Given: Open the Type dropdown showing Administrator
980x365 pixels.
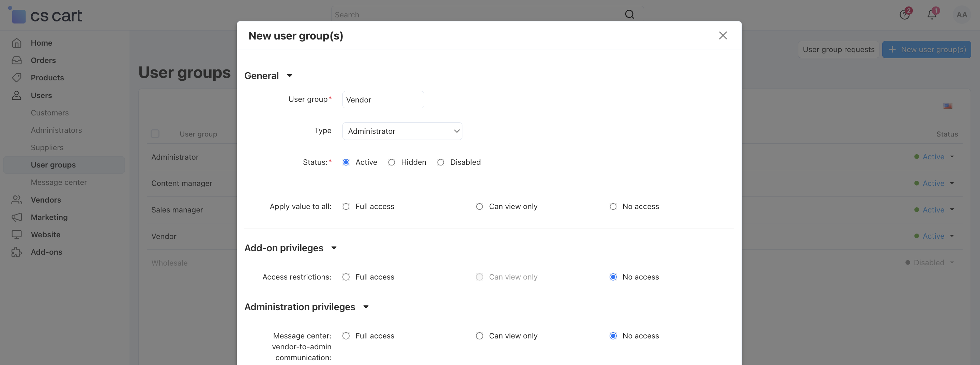Looking at the screenshot, I should (402, 131).
